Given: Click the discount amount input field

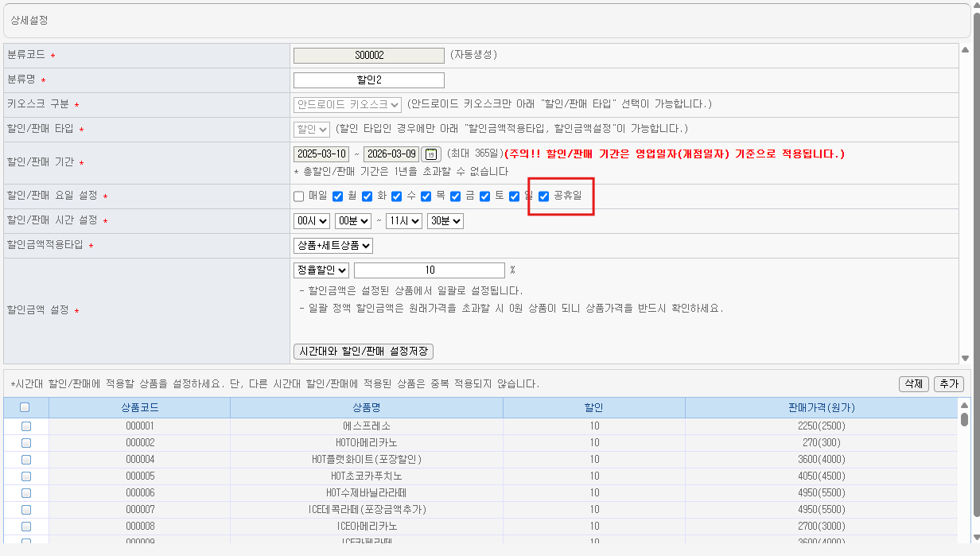Looking at the screenshot, I should [429, 270].
